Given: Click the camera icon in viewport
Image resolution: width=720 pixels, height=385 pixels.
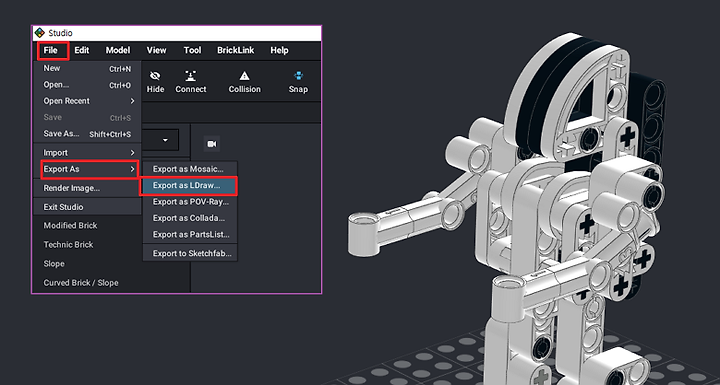Looking at the screenshot, I should [212, 144].
